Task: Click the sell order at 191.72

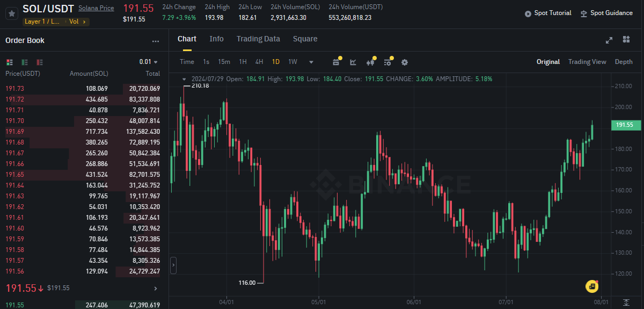Action: pos(83,99)
